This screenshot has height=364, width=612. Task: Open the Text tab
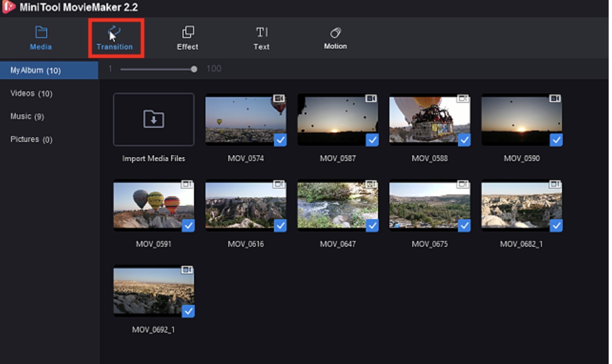[x=261, y=39]
